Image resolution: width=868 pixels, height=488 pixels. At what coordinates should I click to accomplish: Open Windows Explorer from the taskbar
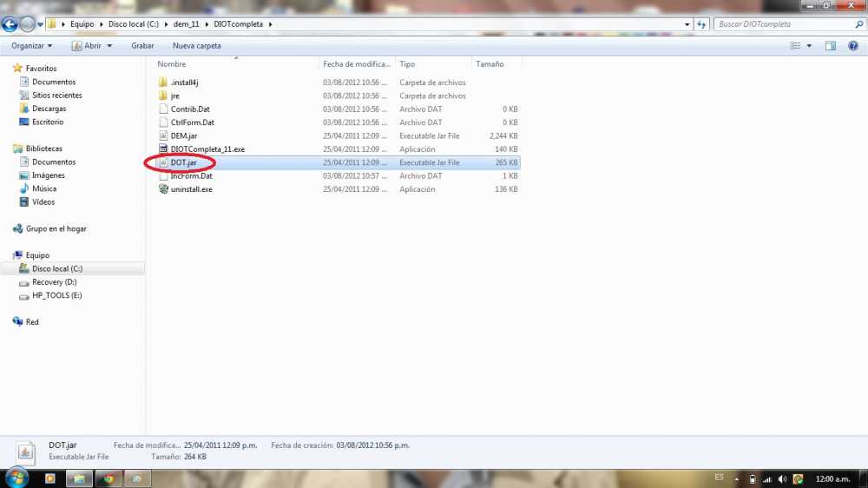pyautogui.click(x=79, y=478)
